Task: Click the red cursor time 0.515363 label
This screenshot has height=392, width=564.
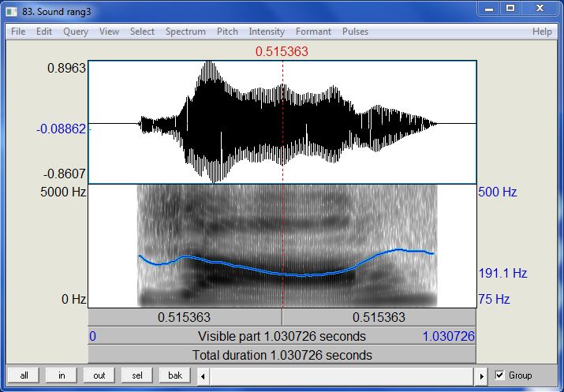Action: pos(282,51)
